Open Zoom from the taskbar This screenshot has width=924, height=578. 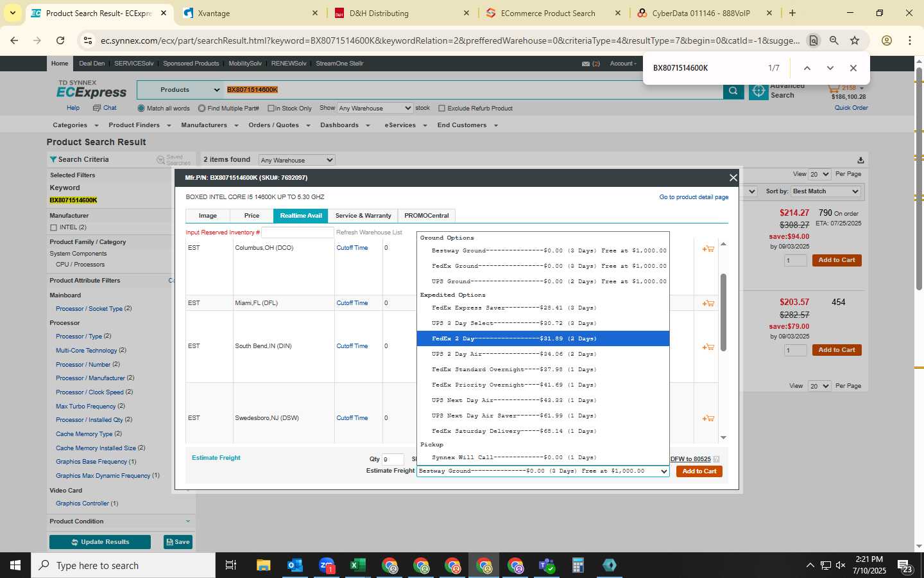click(326, 565)
